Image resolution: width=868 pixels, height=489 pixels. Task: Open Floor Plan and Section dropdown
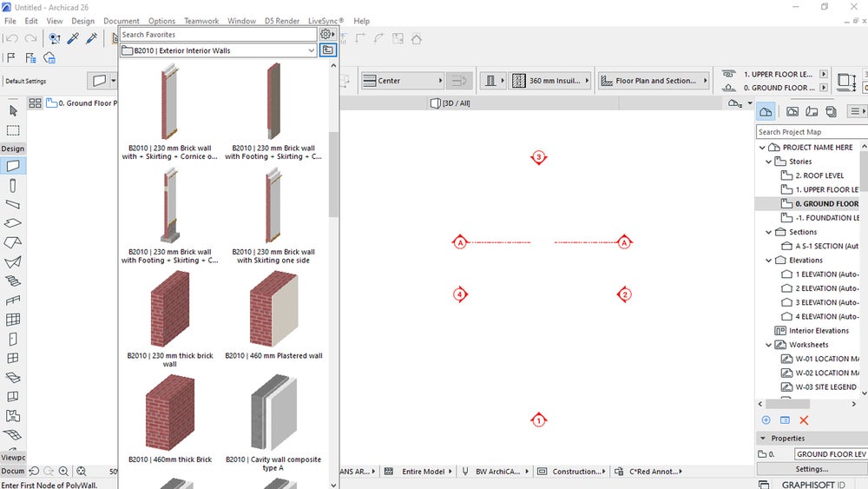(654, 80)
